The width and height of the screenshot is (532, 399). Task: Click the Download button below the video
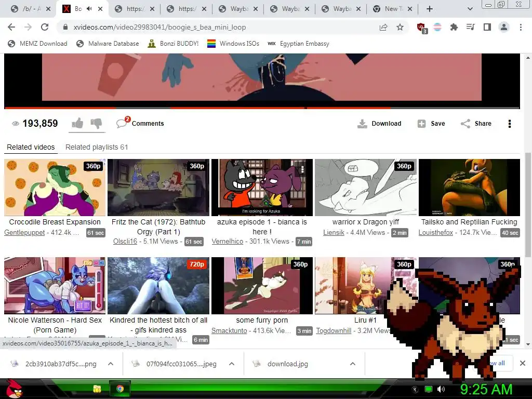pos(379,124)
